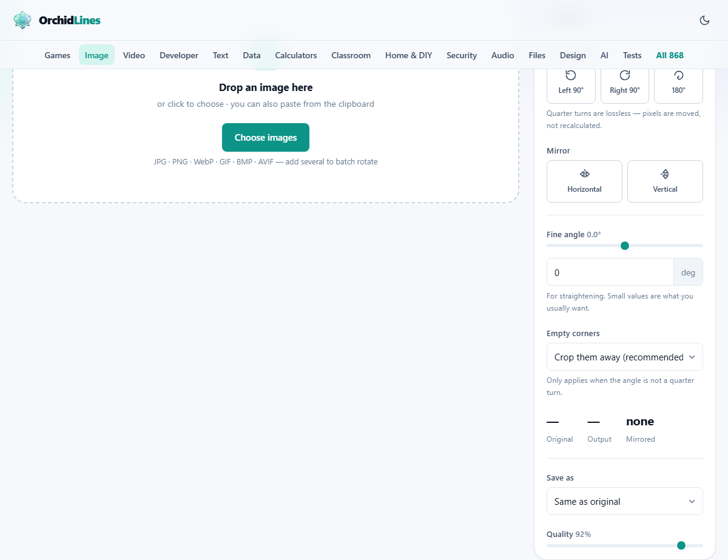Click the 'deg' unit label
Image resolution: width=728 pixels, height=560 pixels.
click(688, 272)
